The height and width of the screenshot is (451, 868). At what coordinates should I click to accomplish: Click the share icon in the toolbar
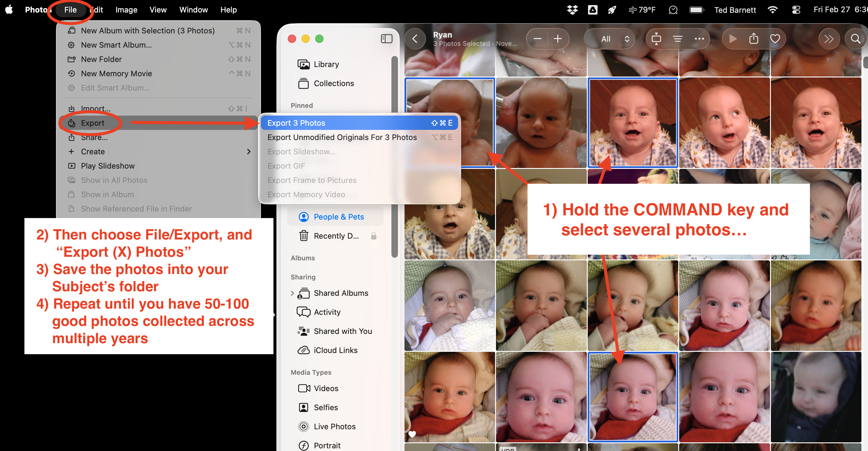[x=754, y=38]
